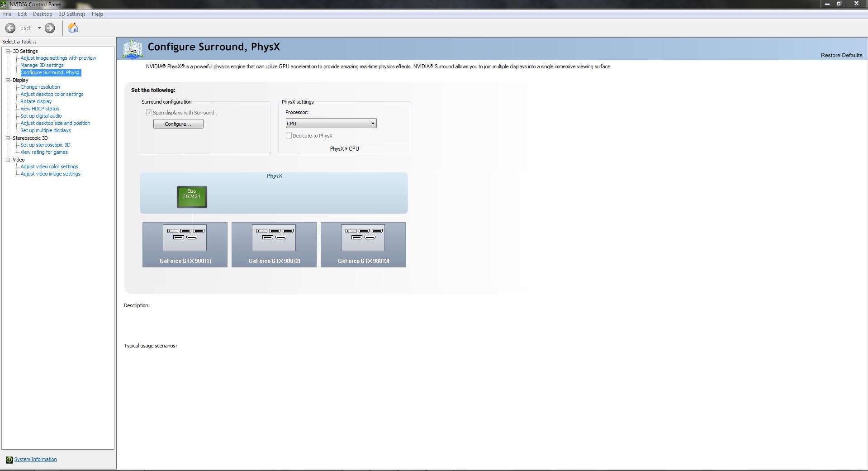Collapse the 3D Settings tree node

pos(8,51)
